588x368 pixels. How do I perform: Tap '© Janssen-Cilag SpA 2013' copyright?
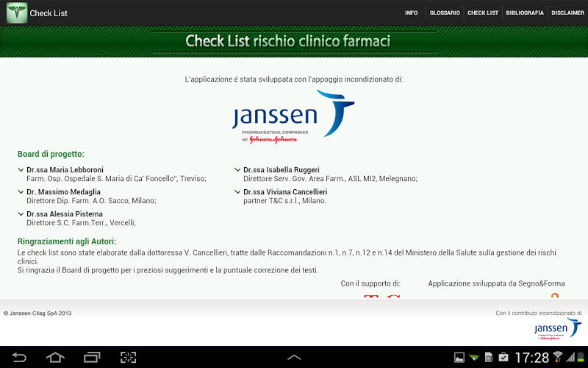click(x=37, y=314)
